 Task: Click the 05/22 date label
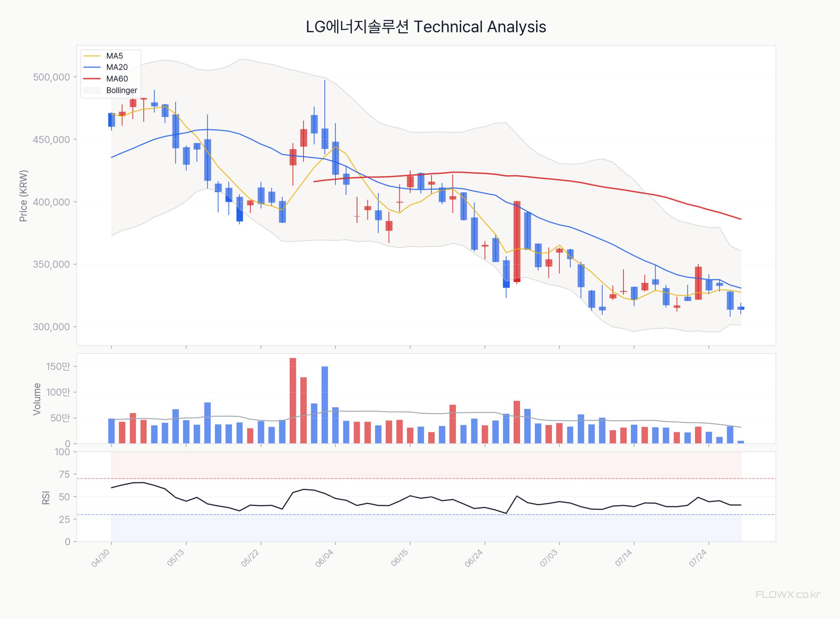point(250,558)
